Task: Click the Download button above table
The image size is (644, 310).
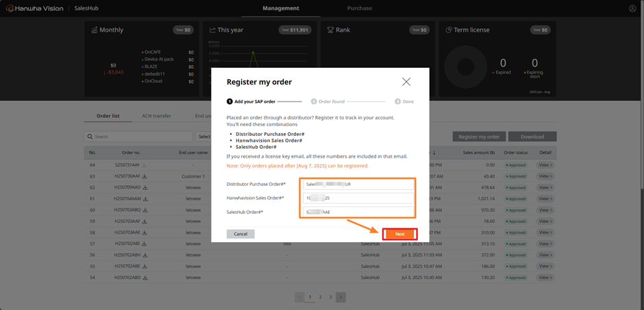Action: click(x=532, y=136)
